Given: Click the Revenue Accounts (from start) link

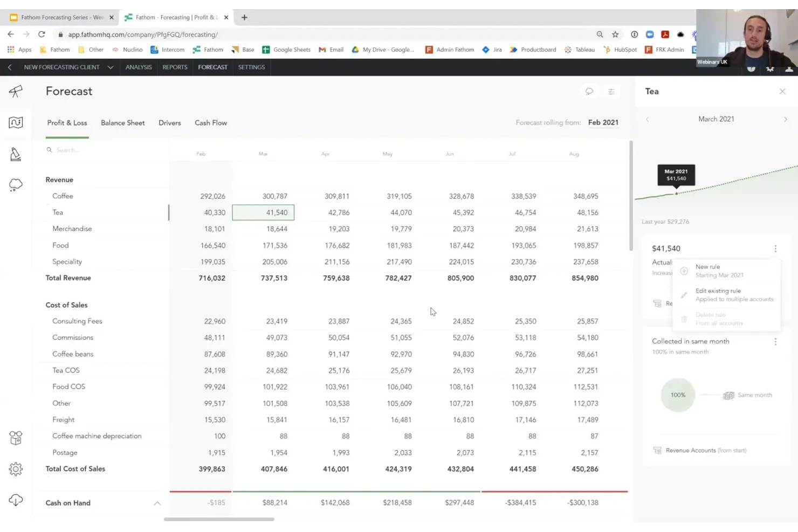Looking at the screenshot, I should 706,450.
